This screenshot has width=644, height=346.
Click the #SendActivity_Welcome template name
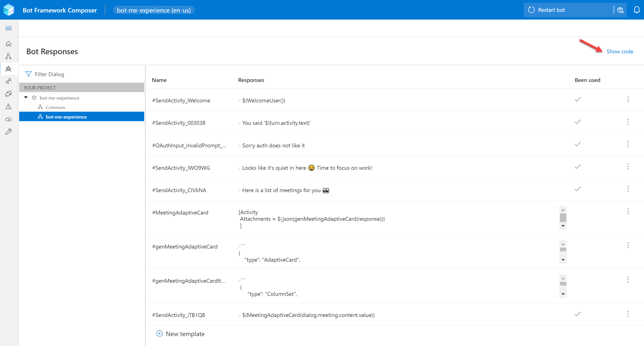tap(181, 100)
